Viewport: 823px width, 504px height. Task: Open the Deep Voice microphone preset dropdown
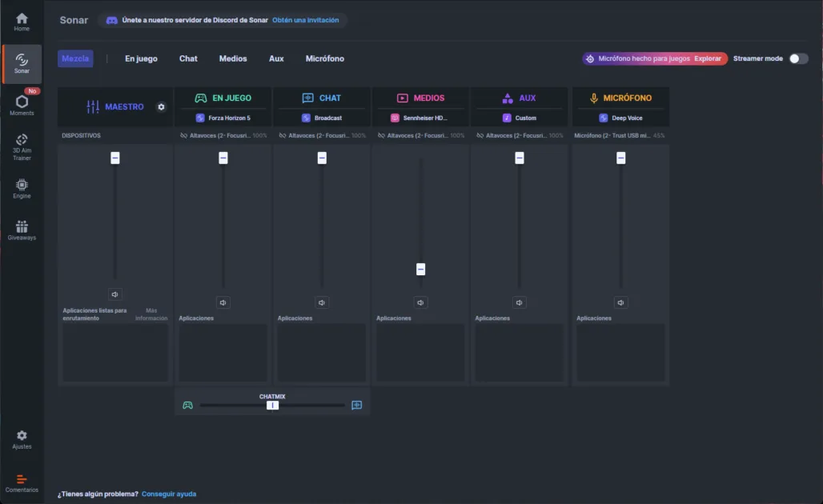(620, 118)
